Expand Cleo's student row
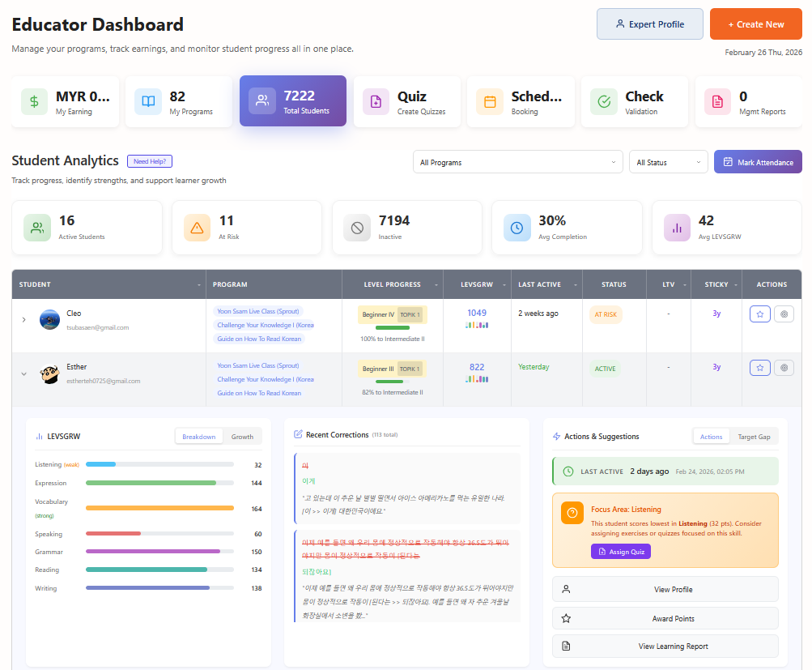The image size is (812, 670). click(x=23, y=320)
